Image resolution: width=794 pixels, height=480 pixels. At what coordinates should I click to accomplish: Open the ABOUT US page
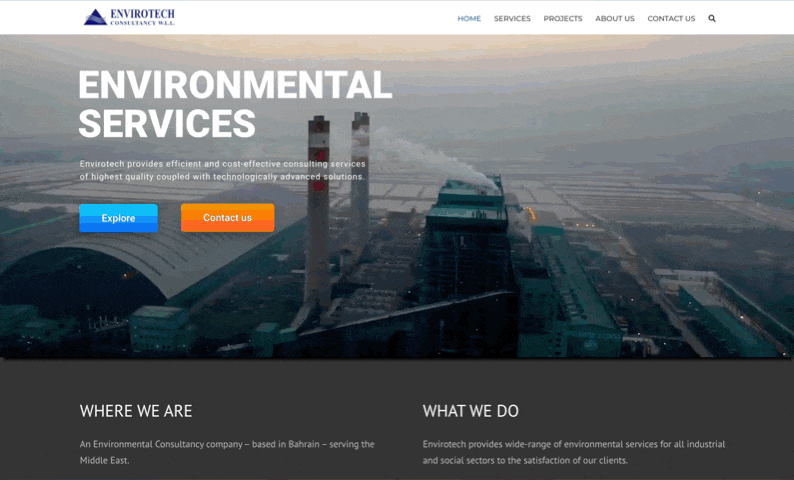(x=614, y=18)
